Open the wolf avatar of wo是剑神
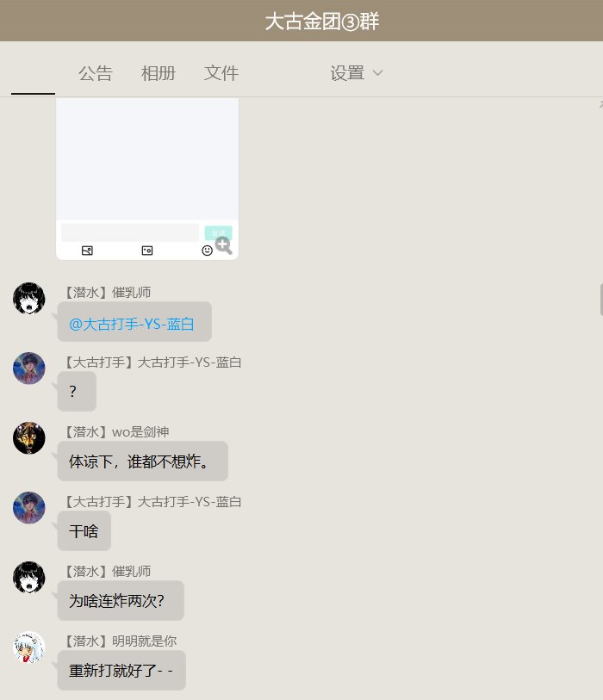603x700 pixels. tap(29, 438)
